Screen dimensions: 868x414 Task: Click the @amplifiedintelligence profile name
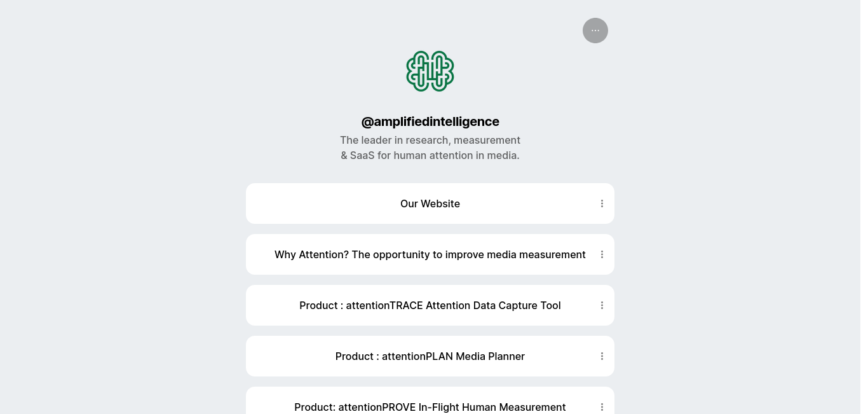pyautogui.click(x=430, y=121)
